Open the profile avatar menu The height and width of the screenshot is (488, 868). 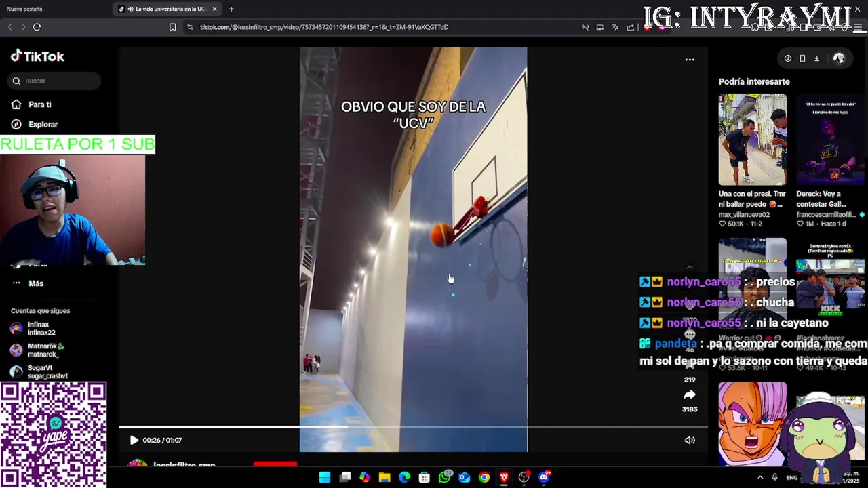(x=839, y=58)
